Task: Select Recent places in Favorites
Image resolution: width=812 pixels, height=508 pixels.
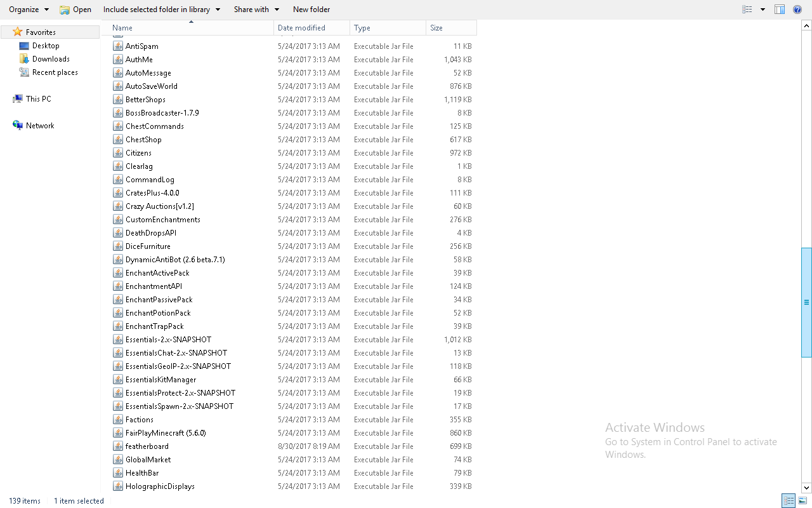Action: (x=55, y=72)
